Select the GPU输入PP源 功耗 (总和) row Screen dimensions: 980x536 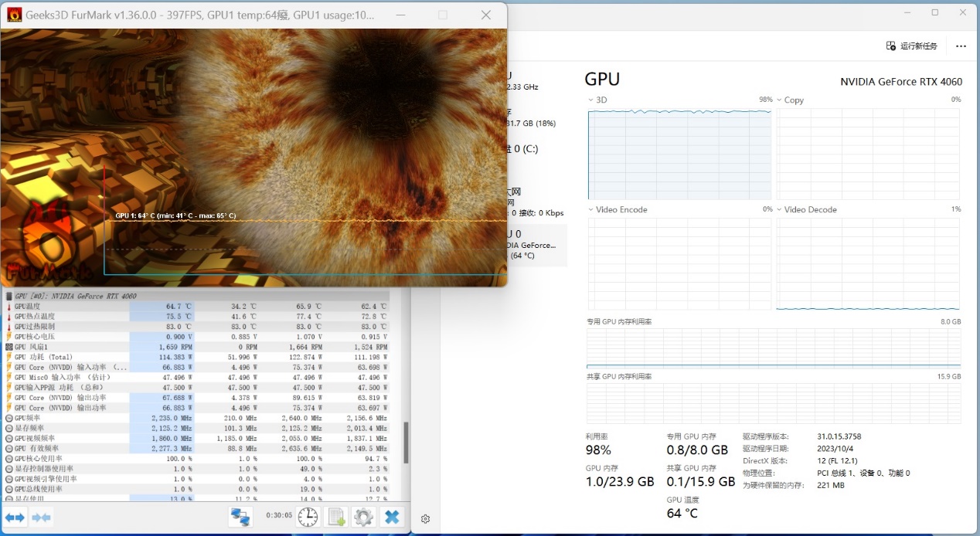tap(196, 387)
